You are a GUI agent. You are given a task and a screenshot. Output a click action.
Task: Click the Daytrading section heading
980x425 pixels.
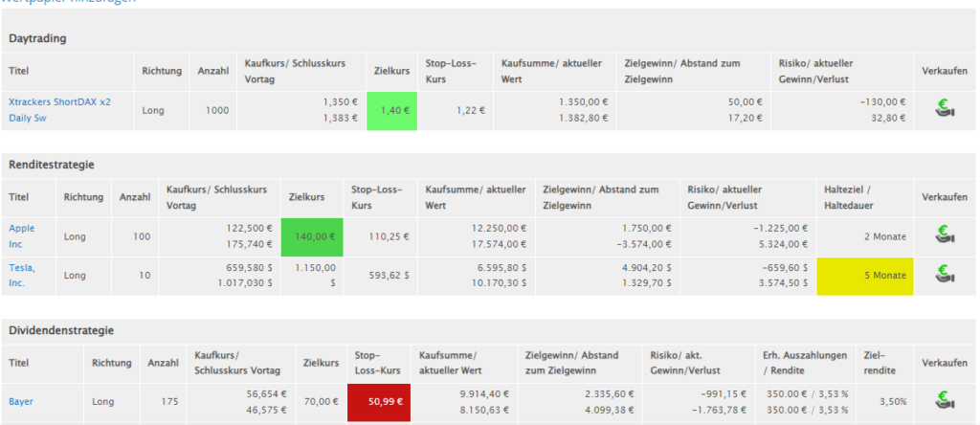37,38
